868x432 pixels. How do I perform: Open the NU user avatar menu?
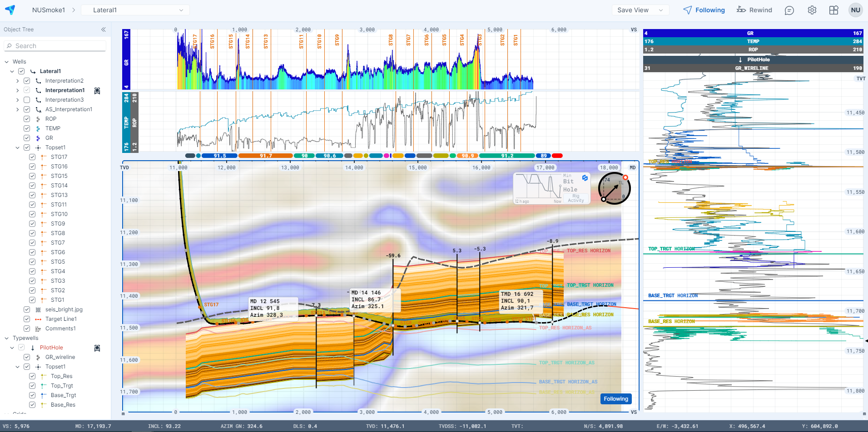[x=856, y=10]
